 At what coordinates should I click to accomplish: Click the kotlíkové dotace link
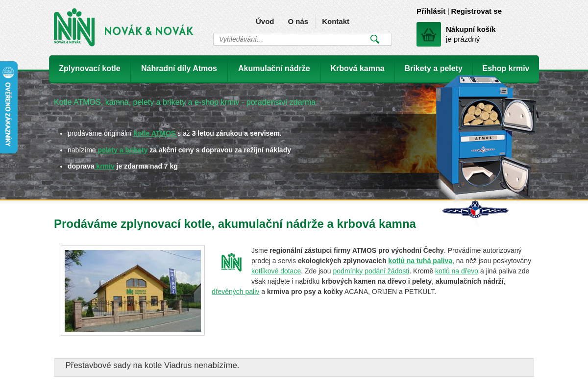coord(276,270)
